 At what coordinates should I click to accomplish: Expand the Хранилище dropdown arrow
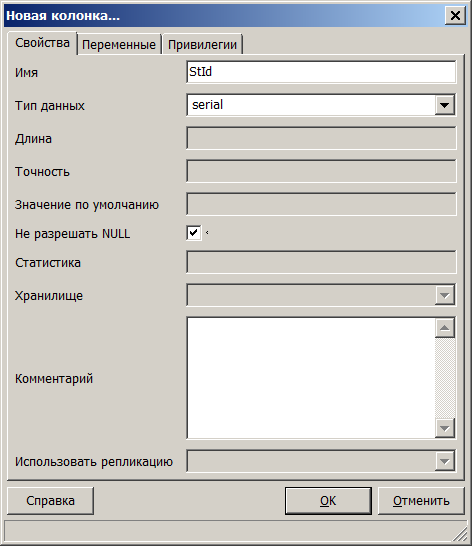444,295
